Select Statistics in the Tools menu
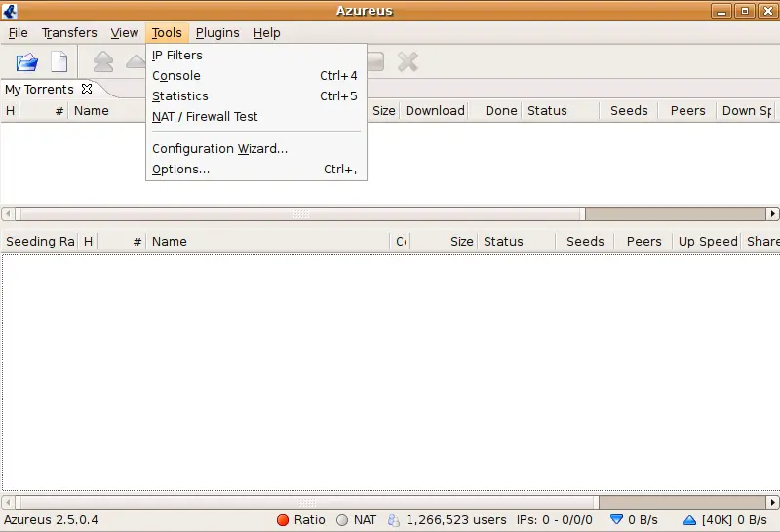Viewport: 780px width, 532px height. [x=256, y=95]
